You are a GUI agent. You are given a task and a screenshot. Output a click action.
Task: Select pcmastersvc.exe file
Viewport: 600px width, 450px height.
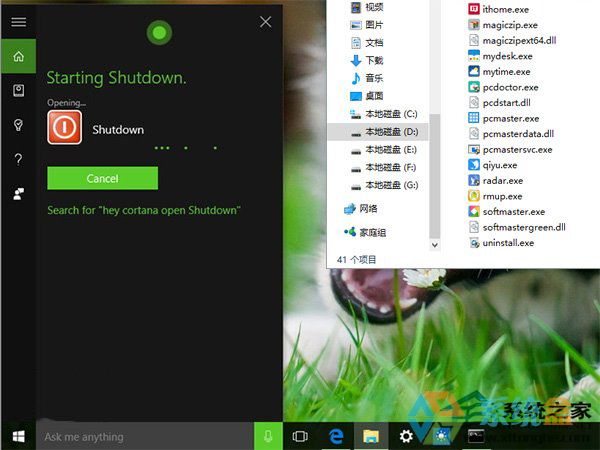[510, 150]
